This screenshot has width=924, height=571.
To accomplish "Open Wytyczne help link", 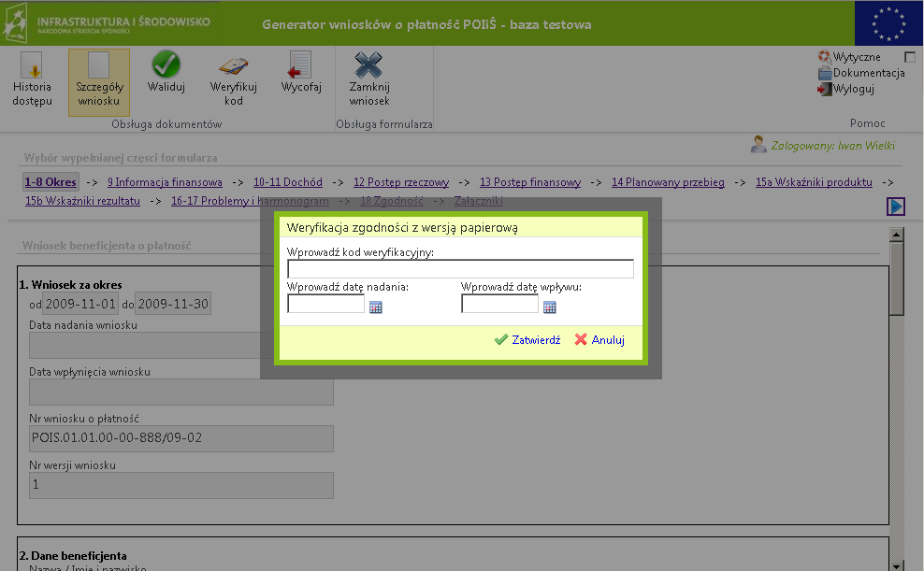I will pyautogui.click(x=857, y=57).
